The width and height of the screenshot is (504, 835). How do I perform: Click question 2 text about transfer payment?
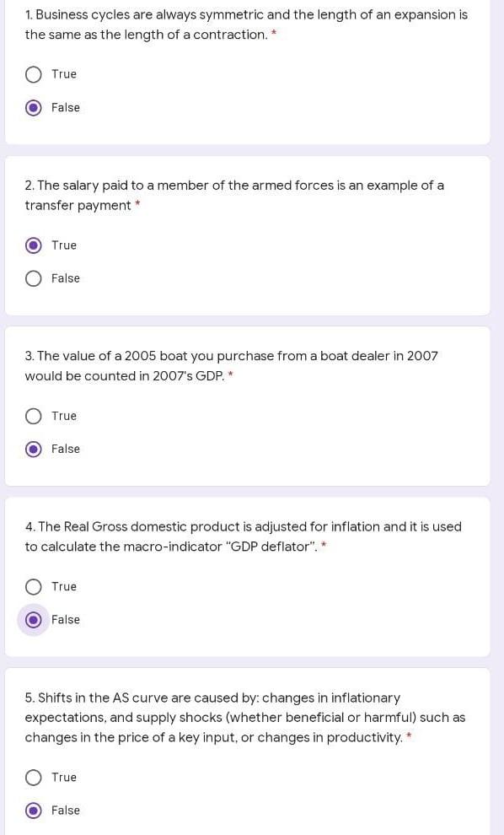pos(234,196)
